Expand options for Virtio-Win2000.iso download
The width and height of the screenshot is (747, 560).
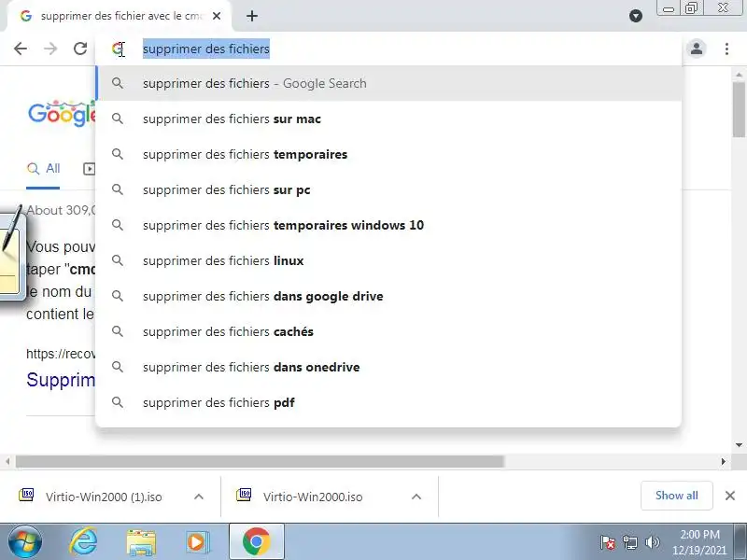(x=416, y=497)
